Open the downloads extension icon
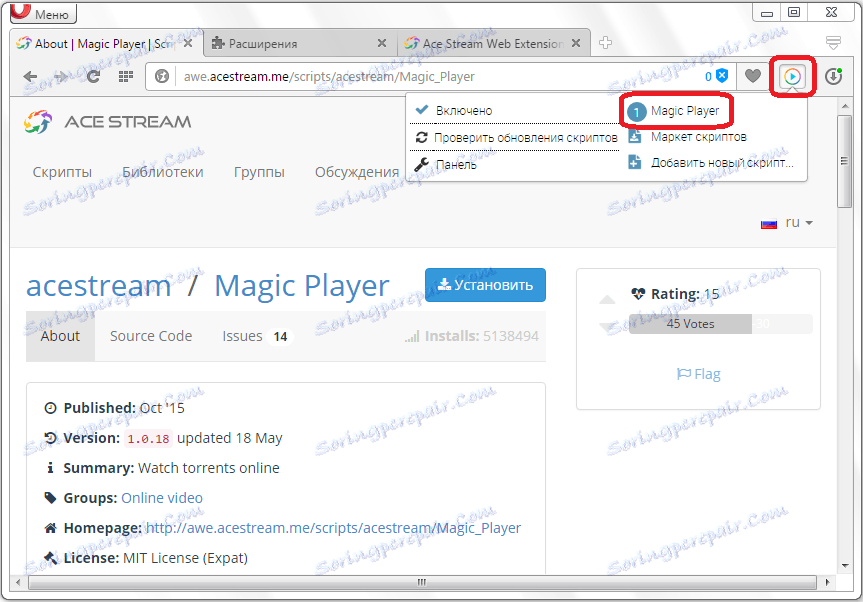 click(833, 76)
